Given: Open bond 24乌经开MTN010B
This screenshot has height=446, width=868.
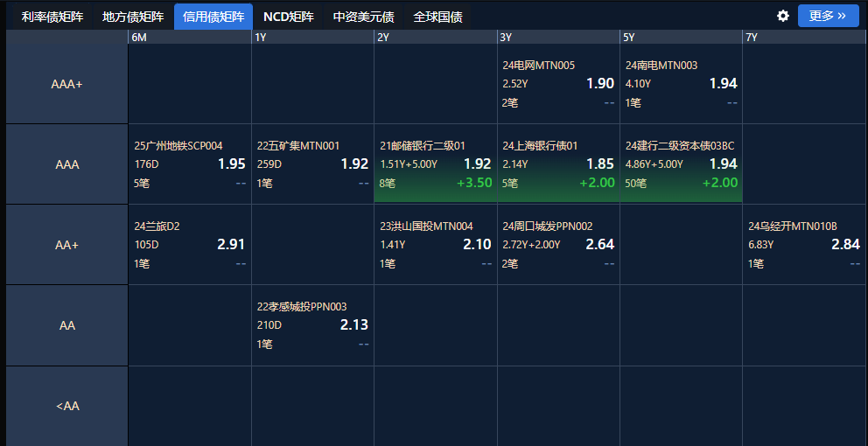Looking at the screenshot, I should click(x=793, y=226).
